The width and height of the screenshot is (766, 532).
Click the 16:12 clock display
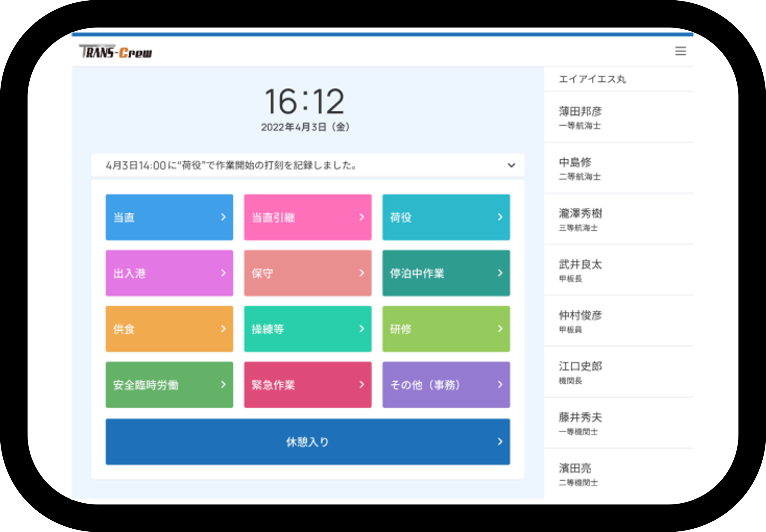point(304,101)
